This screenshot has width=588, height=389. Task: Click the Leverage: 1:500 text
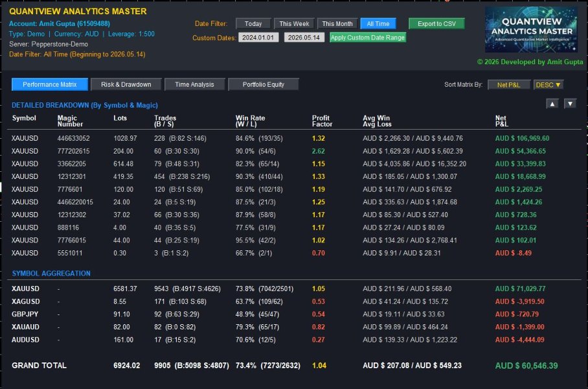[x=131, y=34]
